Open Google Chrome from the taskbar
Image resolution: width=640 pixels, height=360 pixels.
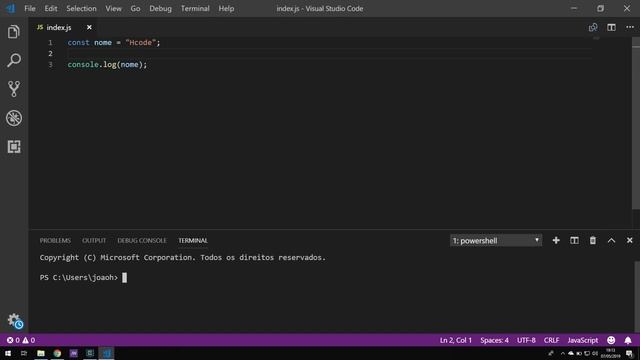pyautogui.click(x=57, y=353)
